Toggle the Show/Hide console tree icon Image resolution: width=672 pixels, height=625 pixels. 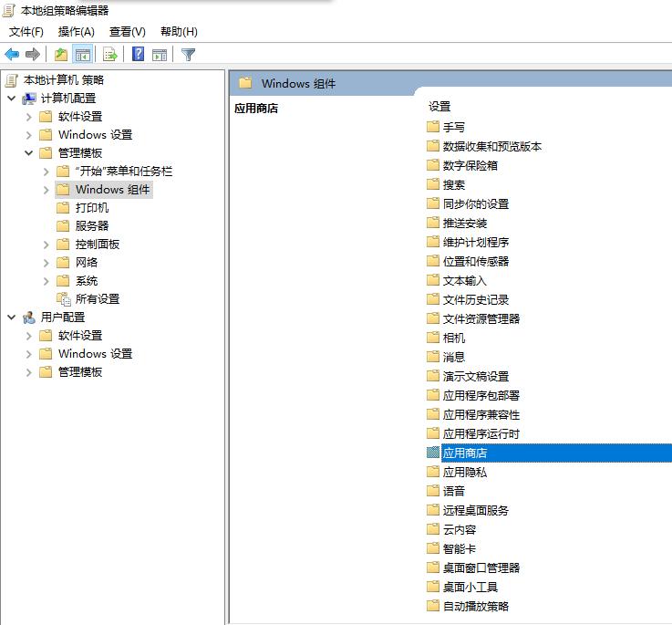tap(83, 55)
